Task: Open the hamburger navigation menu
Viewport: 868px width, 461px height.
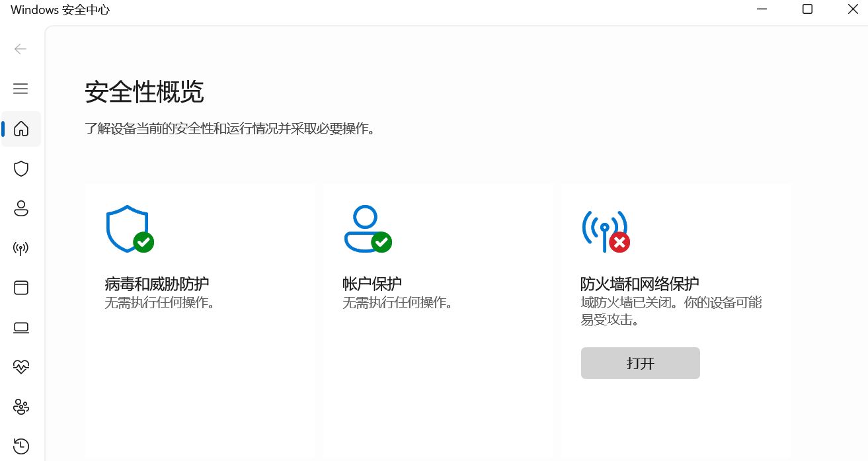Action: tap(20, 88)
